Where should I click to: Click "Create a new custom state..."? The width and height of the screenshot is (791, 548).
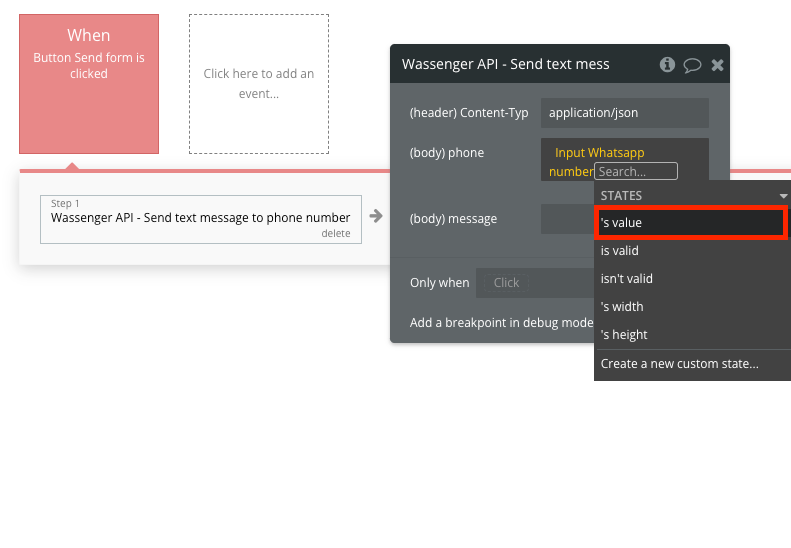click(679, 364)
